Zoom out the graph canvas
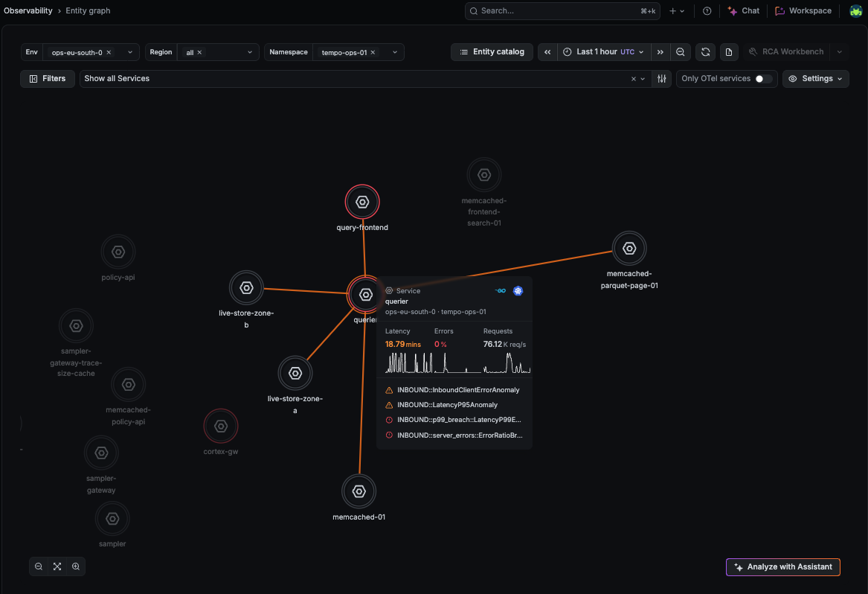This screenshot has width=868, height=594. [38, 566]
